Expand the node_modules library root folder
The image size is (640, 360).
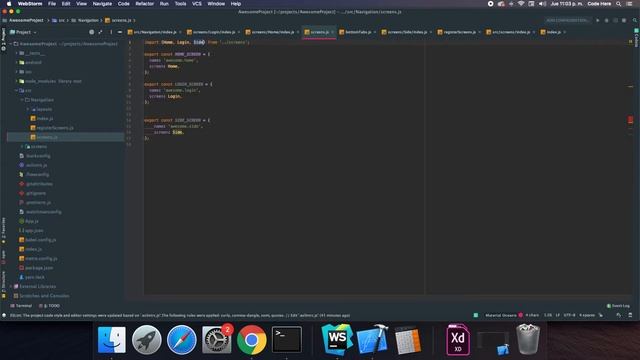[16, 81]
